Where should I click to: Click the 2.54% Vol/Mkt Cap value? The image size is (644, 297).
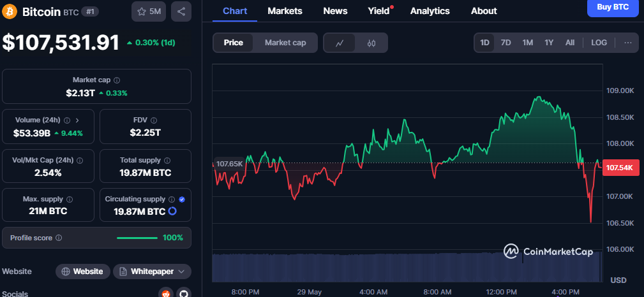(x=48, y=173)
